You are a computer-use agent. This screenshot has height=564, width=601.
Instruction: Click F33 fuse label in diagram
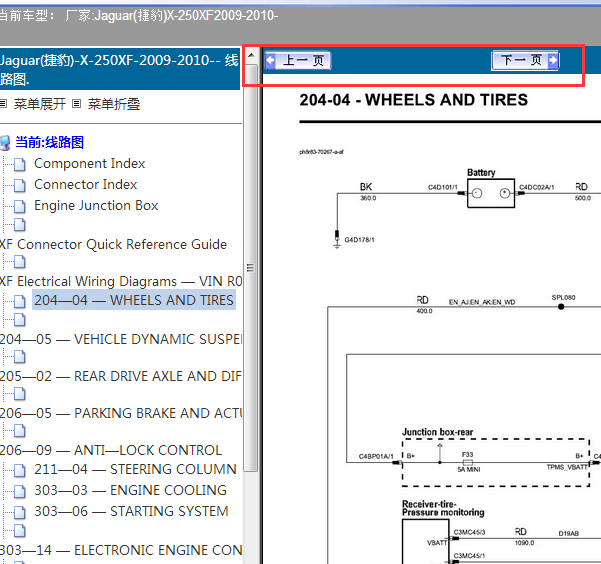pyautogui.click(x=467, y=454)
